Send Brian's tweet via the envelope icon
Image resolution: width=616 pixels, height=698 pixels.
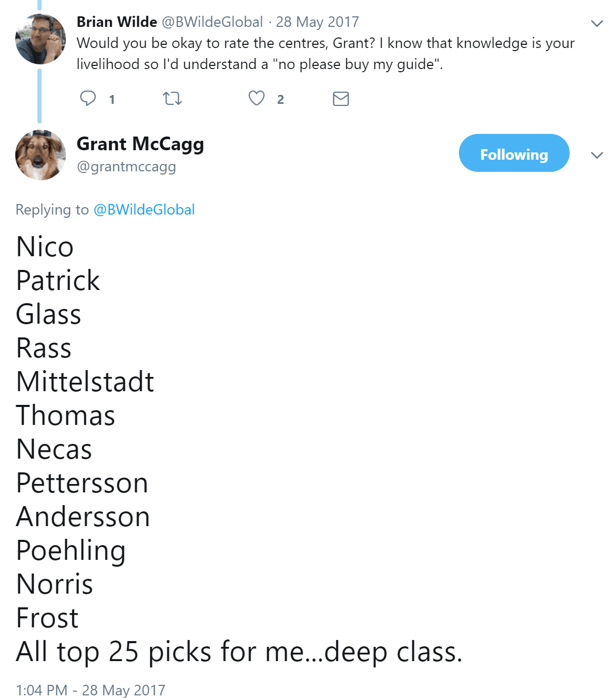[341, 99]
